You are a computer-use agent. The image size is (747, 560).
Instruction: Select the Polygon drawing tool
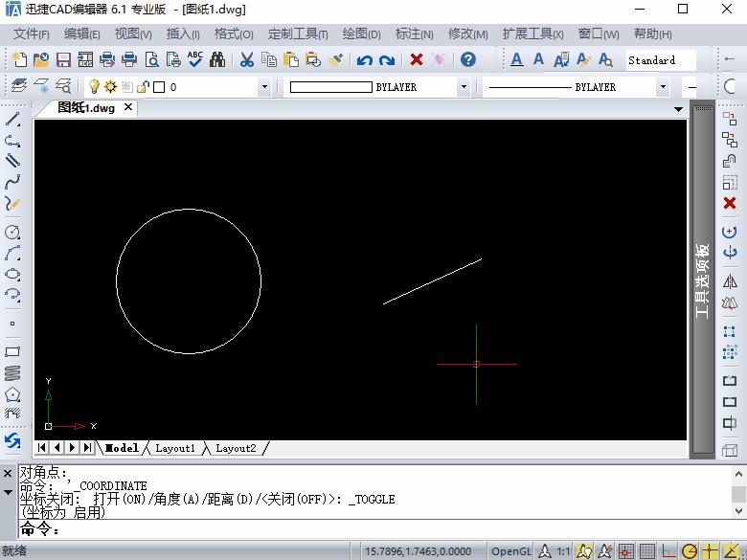click(x=12, y=394)
